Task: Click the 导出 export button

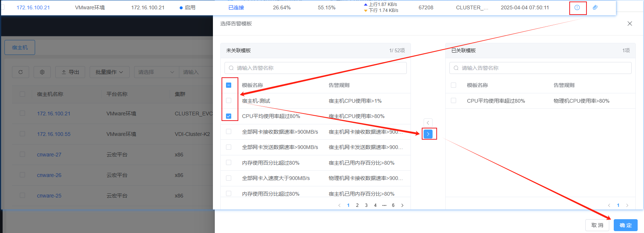Action: 70,72
